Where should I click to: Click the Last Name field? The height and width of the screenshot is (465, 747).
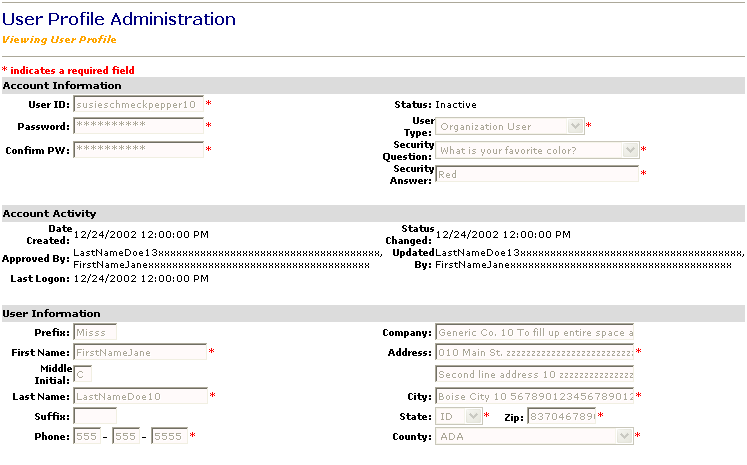(x=138, y=396)
